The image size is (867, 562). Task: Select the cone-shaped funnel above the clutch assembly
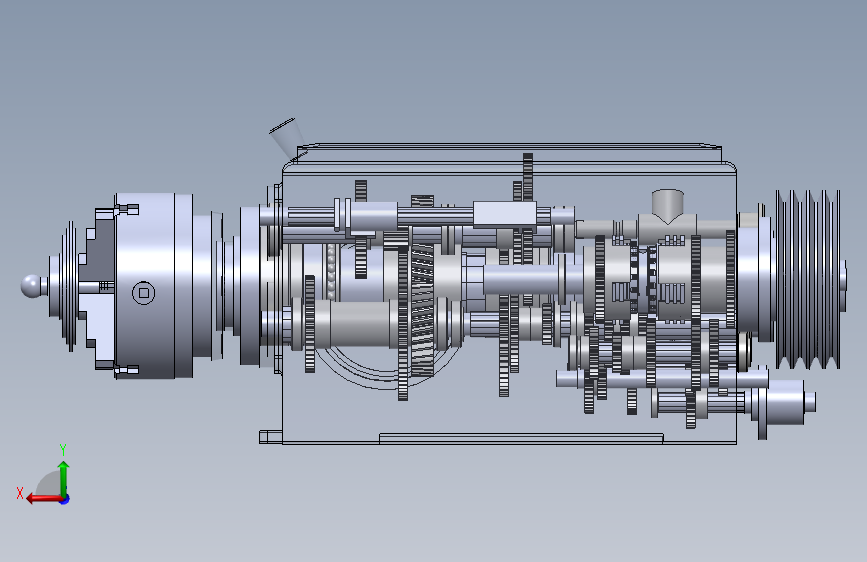click(667, 207)
